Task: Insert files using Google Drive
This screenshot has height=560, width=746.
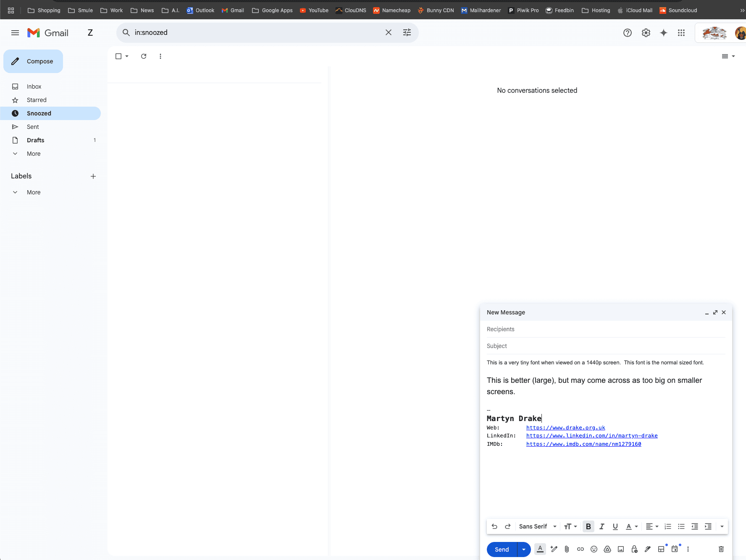Action: tap(607, 549)
